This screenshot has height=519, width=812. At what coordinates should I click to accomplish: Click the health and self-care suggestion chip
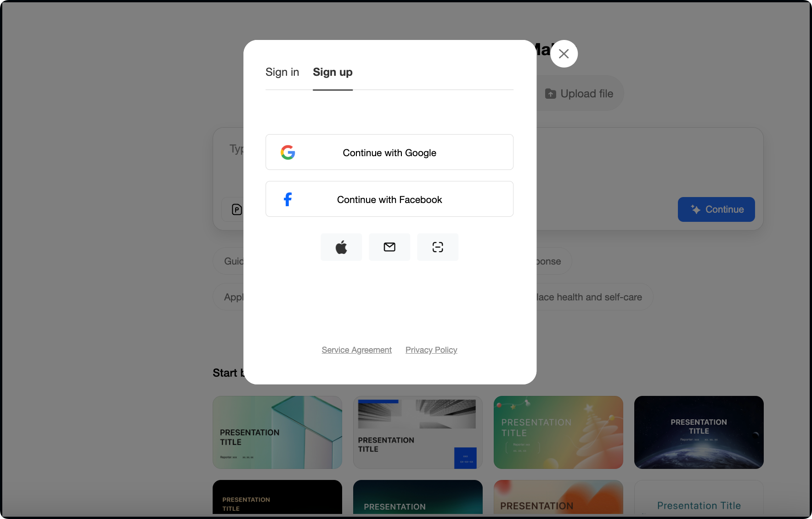594,297
